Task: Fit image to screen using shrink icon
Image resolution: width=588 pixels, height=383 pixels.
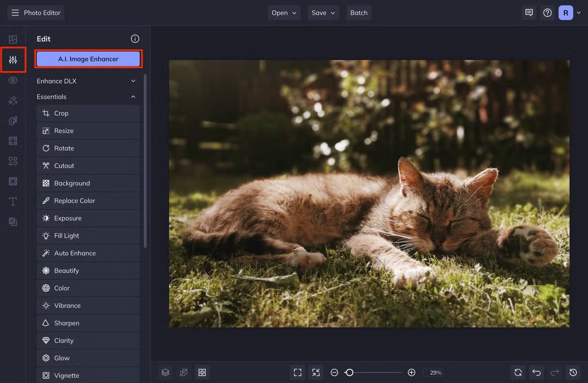Action: [x=316, y=373]
